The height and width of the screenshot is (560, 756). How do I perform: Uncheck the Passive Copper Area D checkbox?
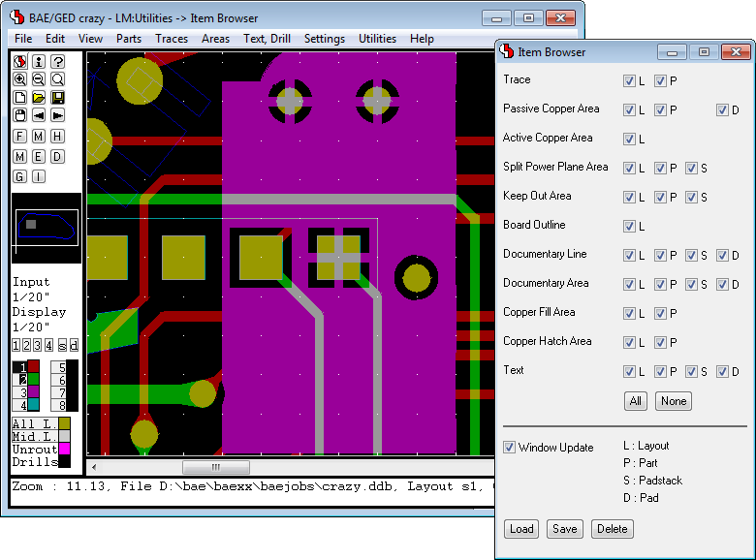(x=722, y=109)
